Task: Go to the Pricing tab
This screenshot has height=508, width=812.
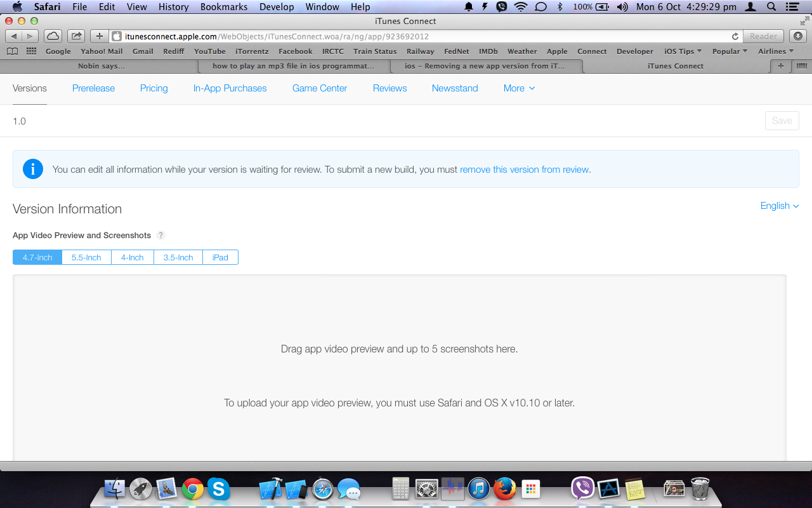Action: [x=154, y=88]
